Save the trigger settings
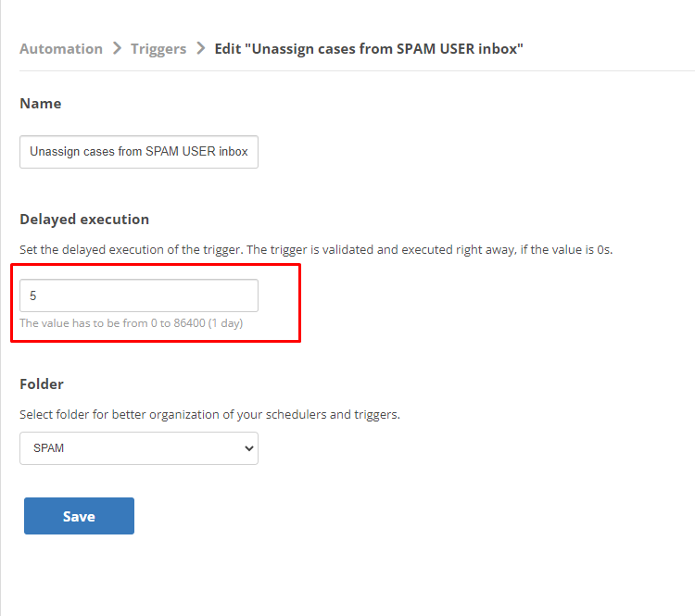This screenshot has height=616, width=695. pos(79,516)
